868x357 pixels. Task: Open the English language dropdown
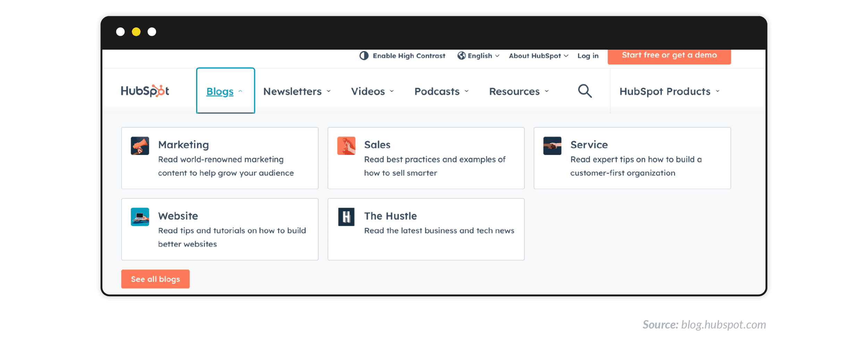(x=479, y=56)
